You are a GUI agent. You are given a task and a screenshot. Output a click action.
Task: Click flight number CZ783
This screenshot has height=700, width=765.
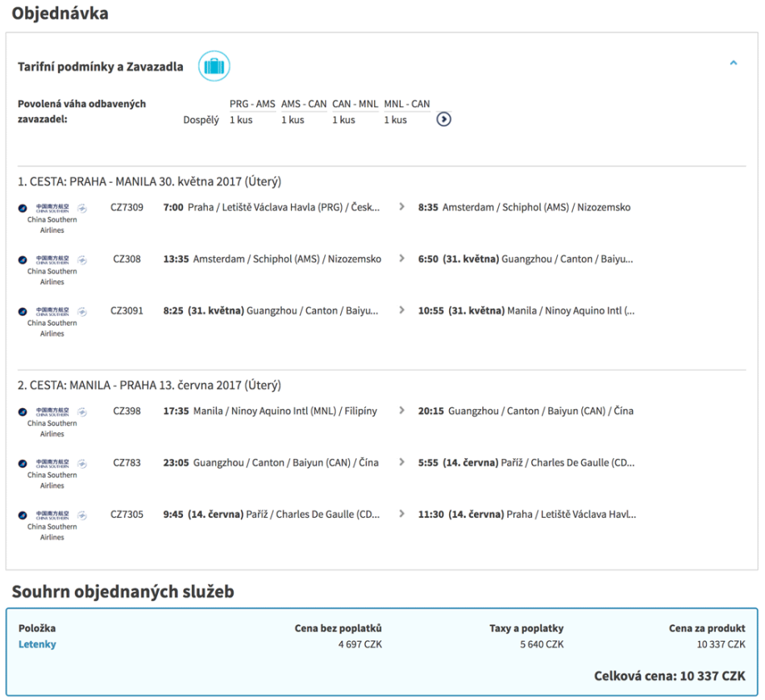[126, 462]
